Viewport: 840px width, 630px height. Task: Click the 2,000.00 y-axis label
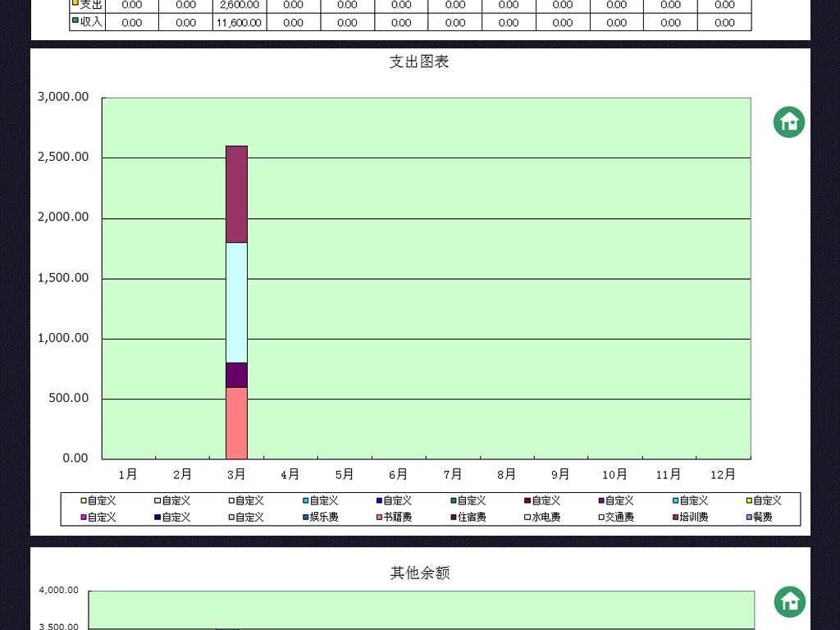[x=63, y=217]
